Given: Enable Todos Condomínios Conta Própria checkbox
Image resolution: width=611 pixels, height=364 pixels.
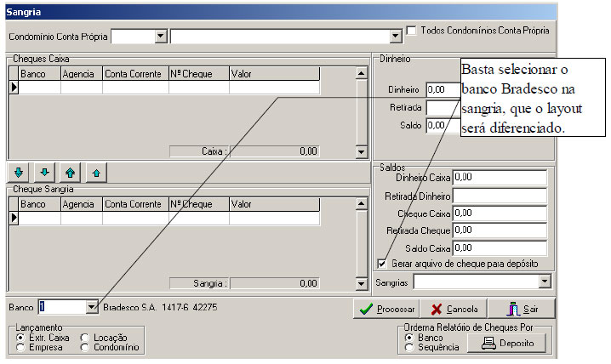Looking at the screenshot, I should click(412, 31).
